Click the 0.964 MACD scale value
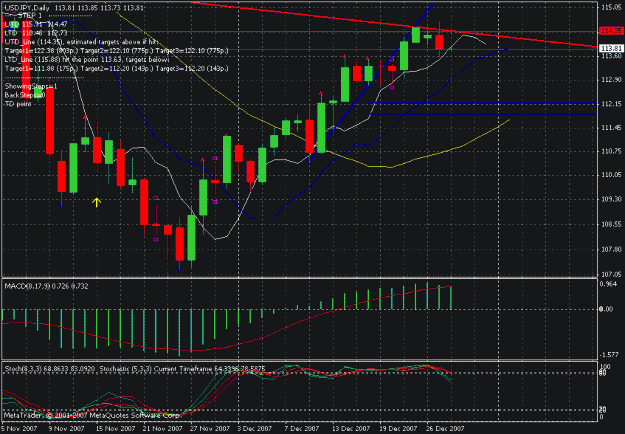The image size is (625, 434). [609, 284]
